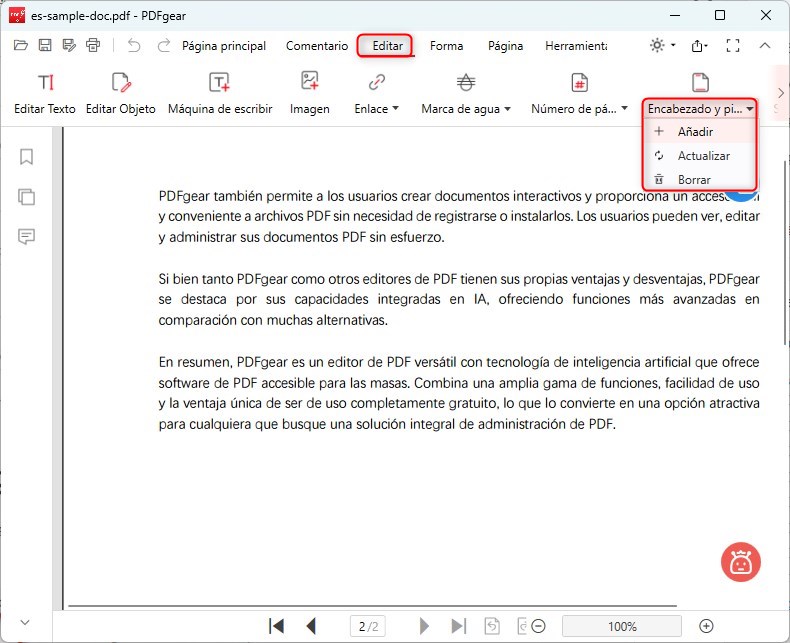Jump to the last page

tap(458, 626)
